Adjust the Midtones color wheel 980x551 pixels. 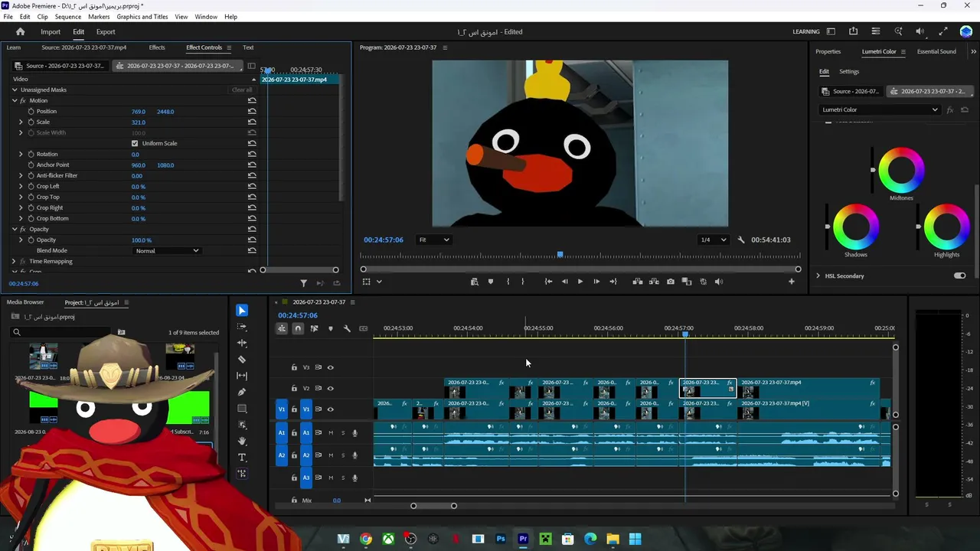(901, 170)
